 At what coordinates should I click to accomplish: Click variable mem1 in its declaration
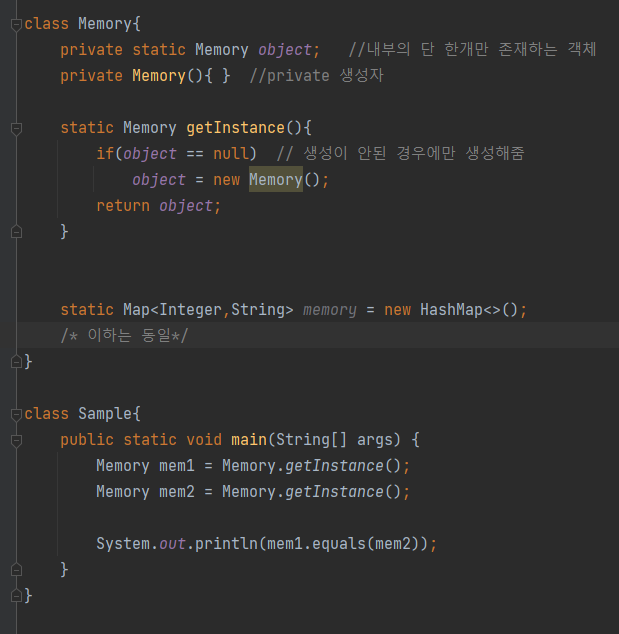(x=177, y=466)
